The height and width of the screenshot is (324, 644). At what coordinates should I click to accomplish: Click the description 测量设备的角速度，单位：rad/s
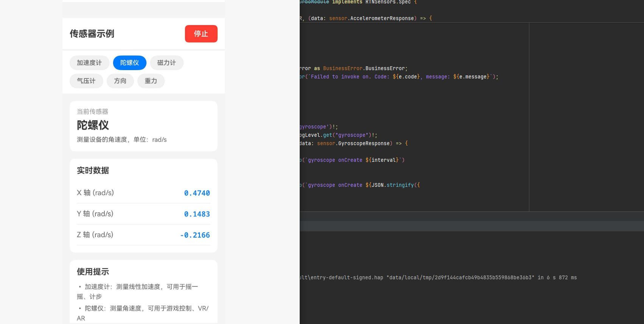pyautogui.click(x=122, y=139)
